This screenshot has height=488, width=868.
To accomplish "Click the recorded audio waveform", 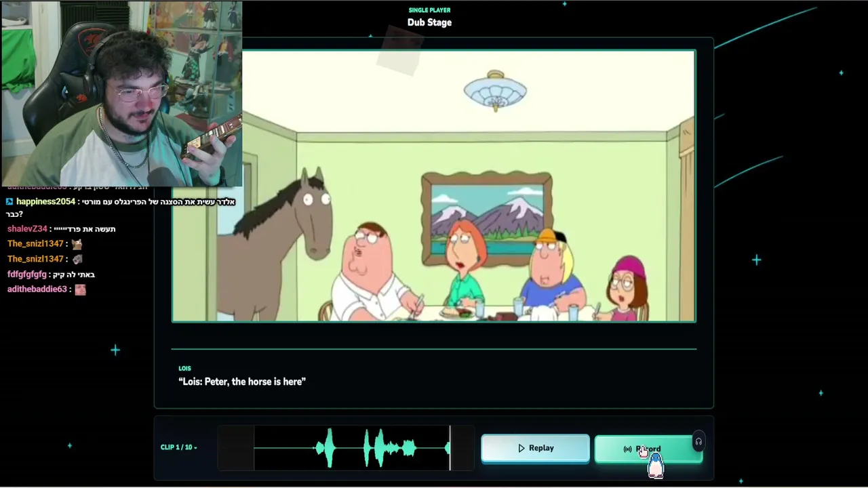I will [x=346, y=448].
